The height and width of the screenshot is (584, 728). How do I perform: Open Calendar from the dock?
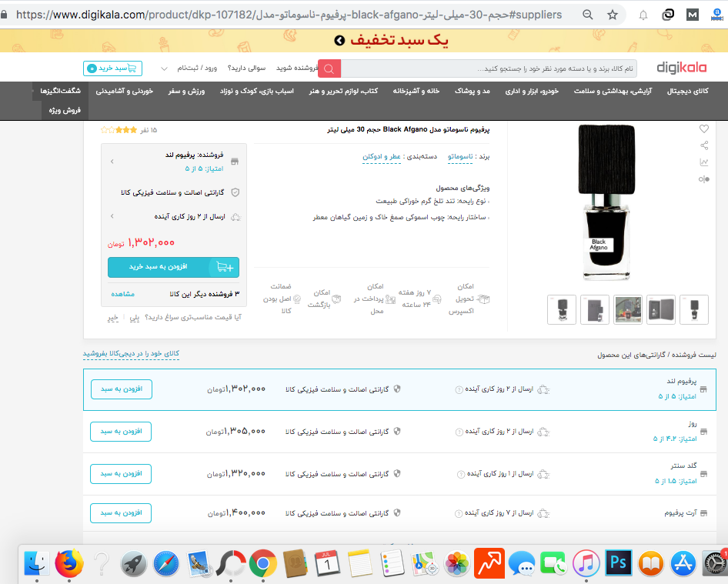[x=328, y=563]
